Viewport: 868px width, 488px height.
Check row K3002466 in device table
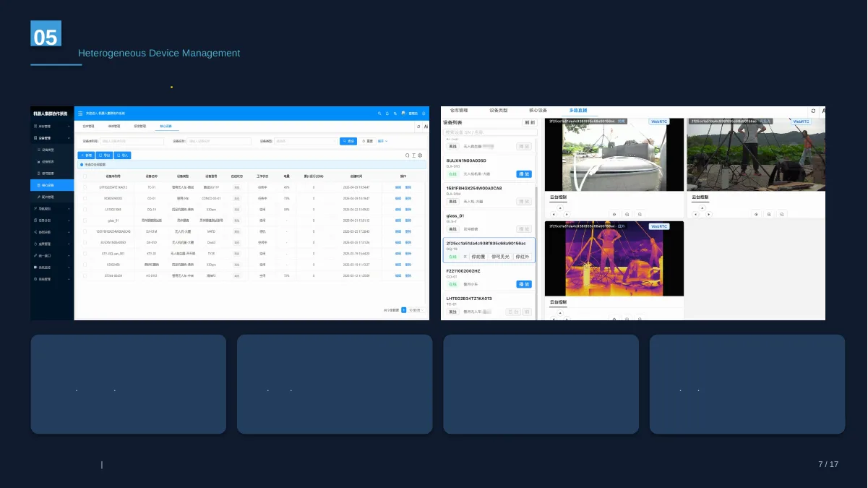point(85,265)
